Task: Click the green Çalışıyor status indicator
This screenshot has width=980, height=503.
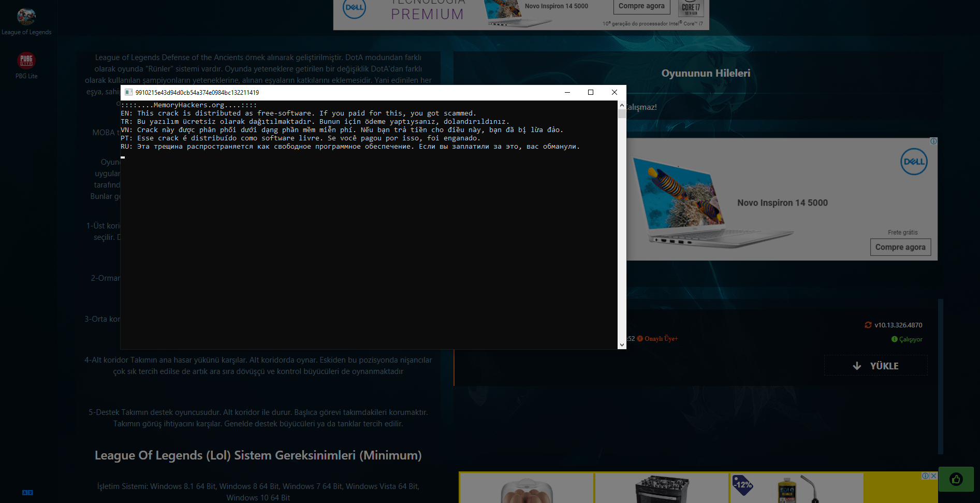Action: (x=907, y=339)
